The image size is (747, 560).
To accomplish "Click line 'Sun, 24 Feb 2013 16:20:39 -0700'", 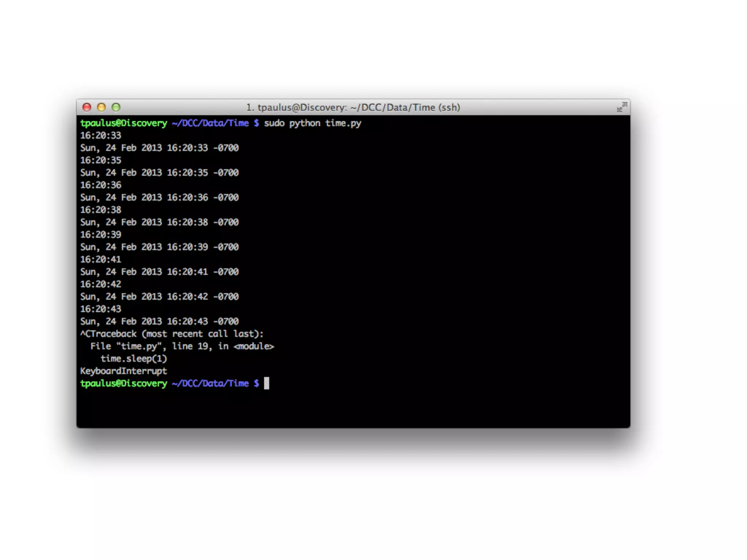I will pyautogui.click(x=159, y=247).
